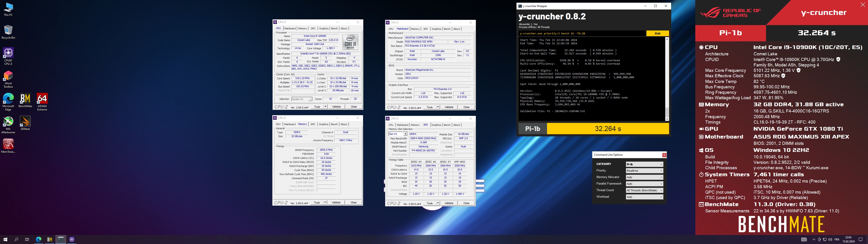
Task: Open the Thread Count dropdown
Action: click(x=644, y=190)
